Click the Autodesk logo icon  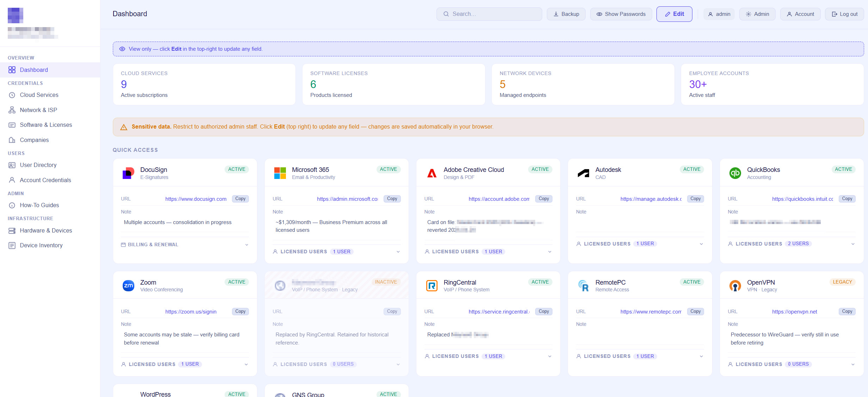(x=583, y=173)
